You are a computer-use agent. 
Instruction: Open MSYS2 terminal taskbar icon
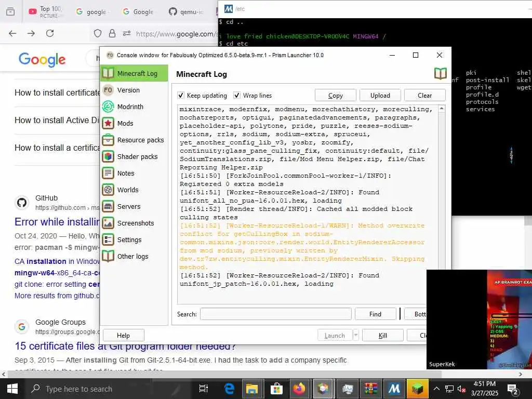tap(394, 389)
